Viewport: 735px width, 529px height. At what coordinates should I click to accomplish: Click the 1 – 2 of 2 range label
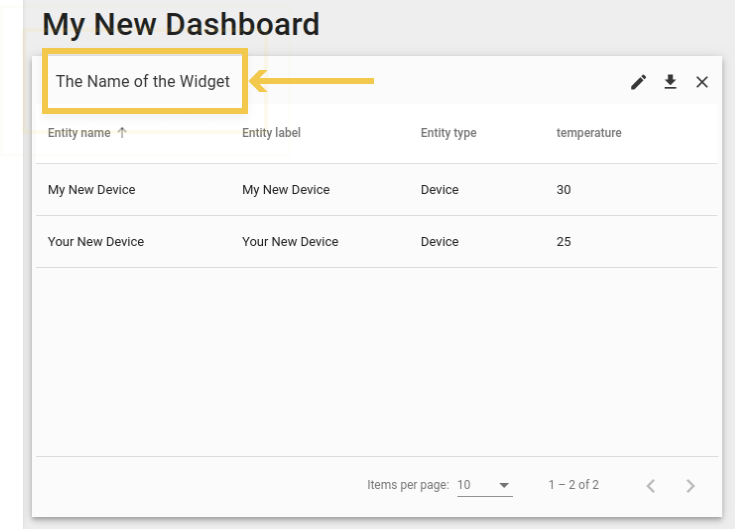(x=574, y=485)
